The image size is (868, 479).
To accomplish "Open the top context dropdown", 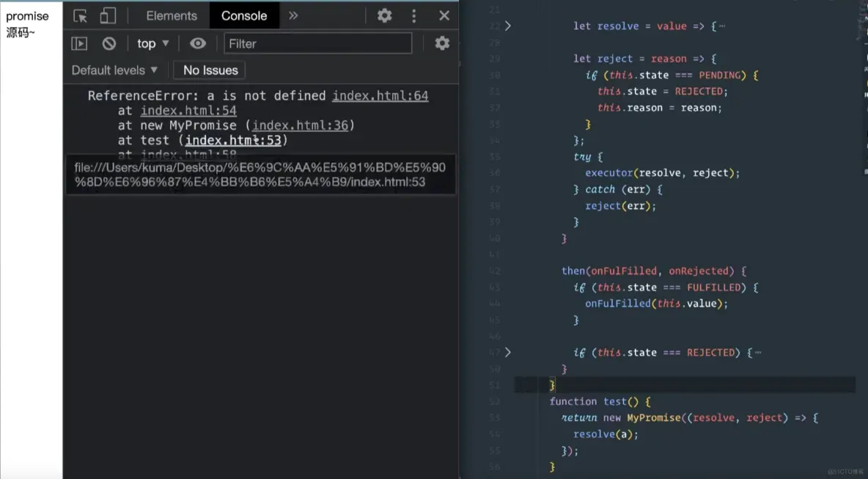I will pyautogui.click(x=153, y=44).
